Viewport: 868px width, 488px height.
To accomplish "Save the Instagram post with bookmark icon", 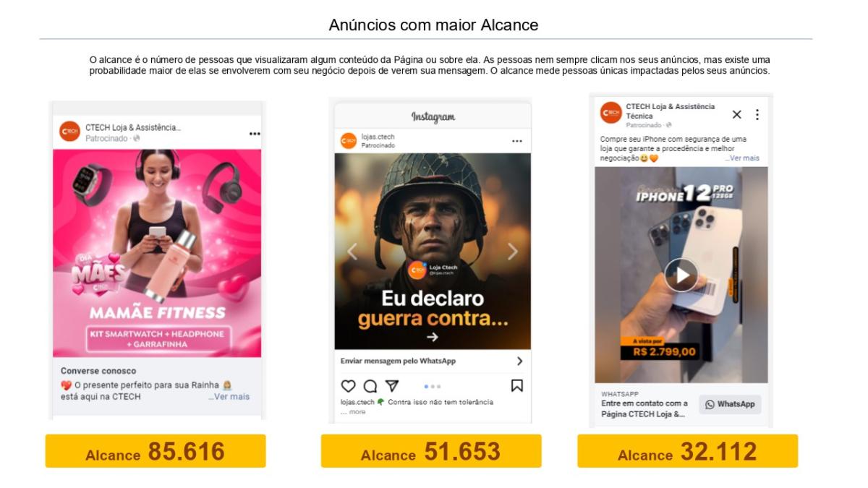I will pyautogui.click(x=517, y=386).
